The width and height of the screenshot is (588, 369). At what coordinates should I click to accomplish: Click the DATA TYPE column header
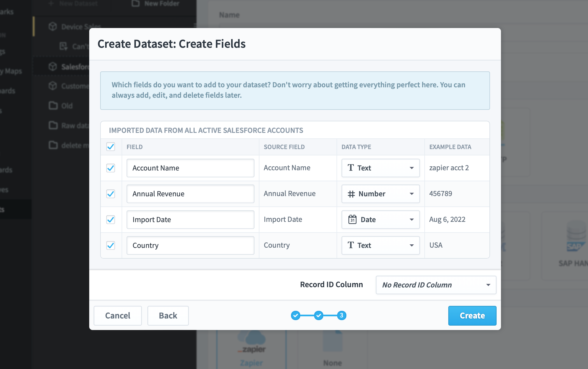[x=356, y=147]
